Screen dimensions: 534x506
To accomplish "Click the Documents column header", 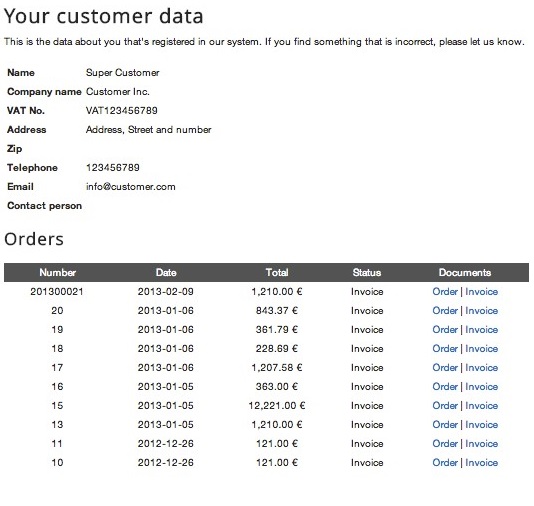I will pos(465,273).
